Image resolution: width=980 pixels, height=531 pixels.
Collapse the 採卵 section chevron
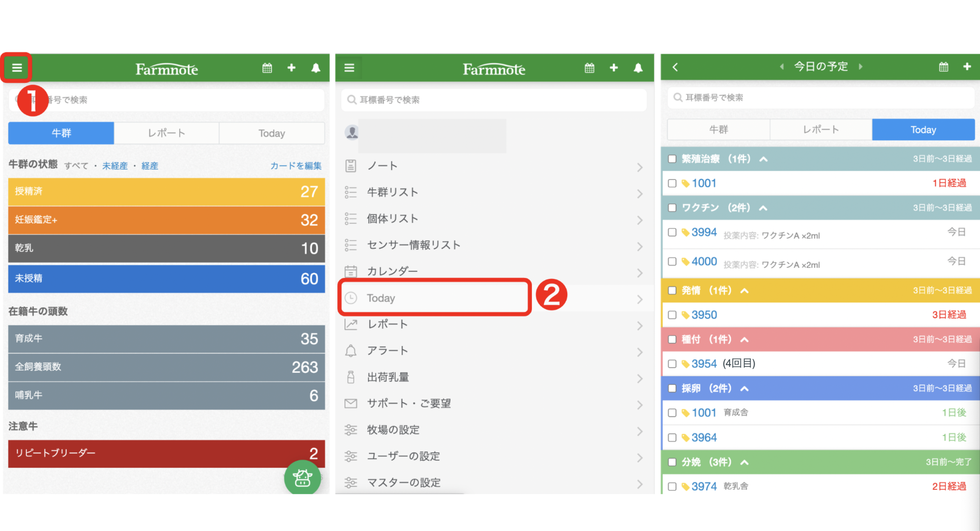745,389
